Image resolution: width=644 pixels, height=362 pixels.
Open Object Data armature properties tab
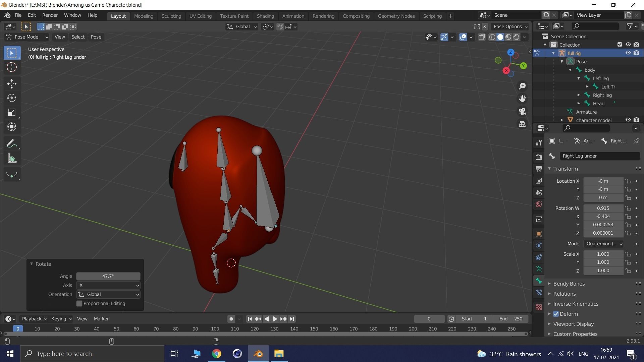[x=539, y=269]
